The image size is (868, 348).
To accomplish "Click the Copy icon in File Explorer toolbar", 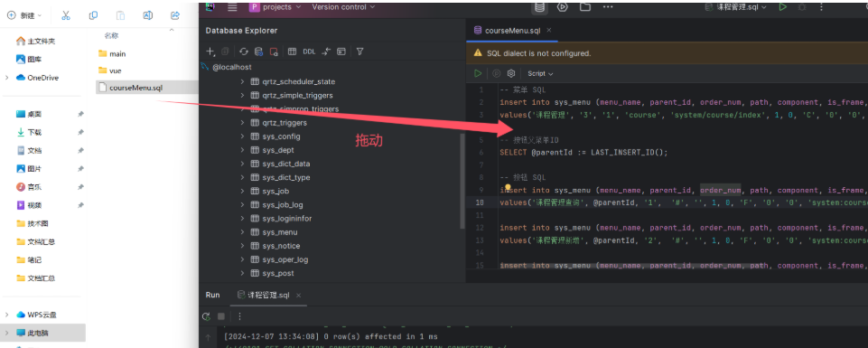I will click(93, 15).
